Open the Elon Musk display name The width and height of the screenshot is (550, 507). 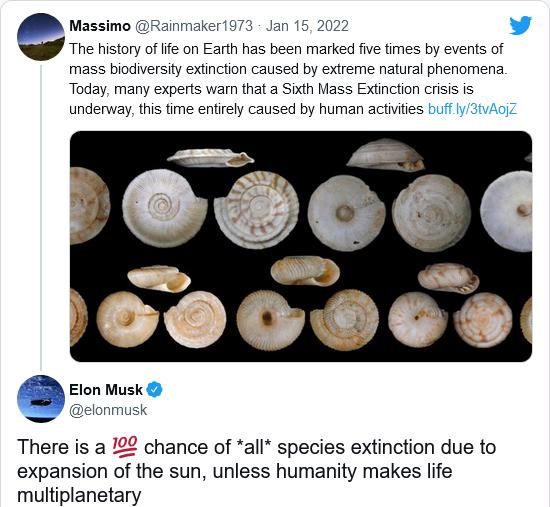point(106,390)
